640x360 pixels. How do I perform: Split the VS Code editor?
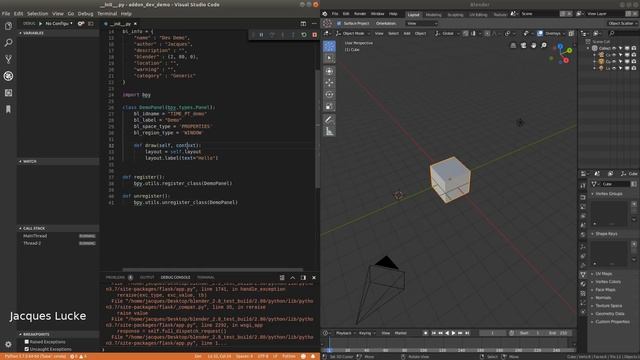[x=303, y=24]
